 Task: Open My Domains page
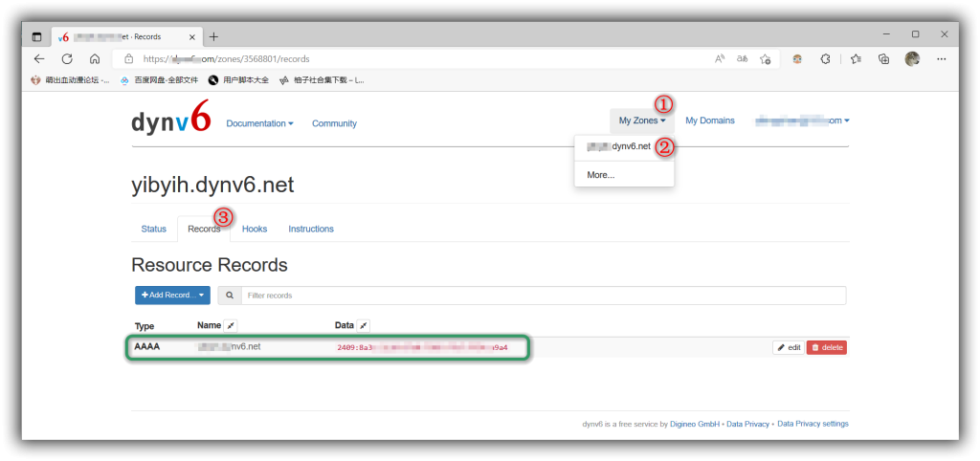coord(710,121)
